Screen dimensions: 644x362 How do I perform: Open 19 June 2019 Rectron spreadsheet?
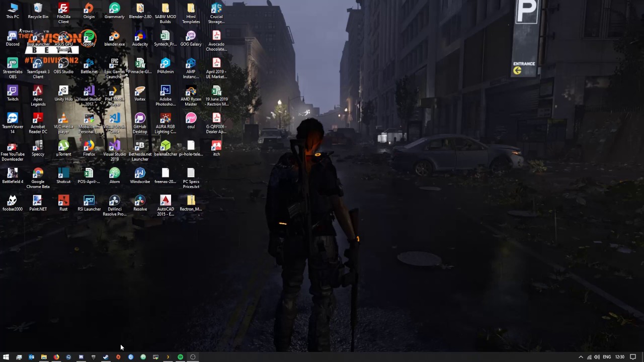(216, 96)
